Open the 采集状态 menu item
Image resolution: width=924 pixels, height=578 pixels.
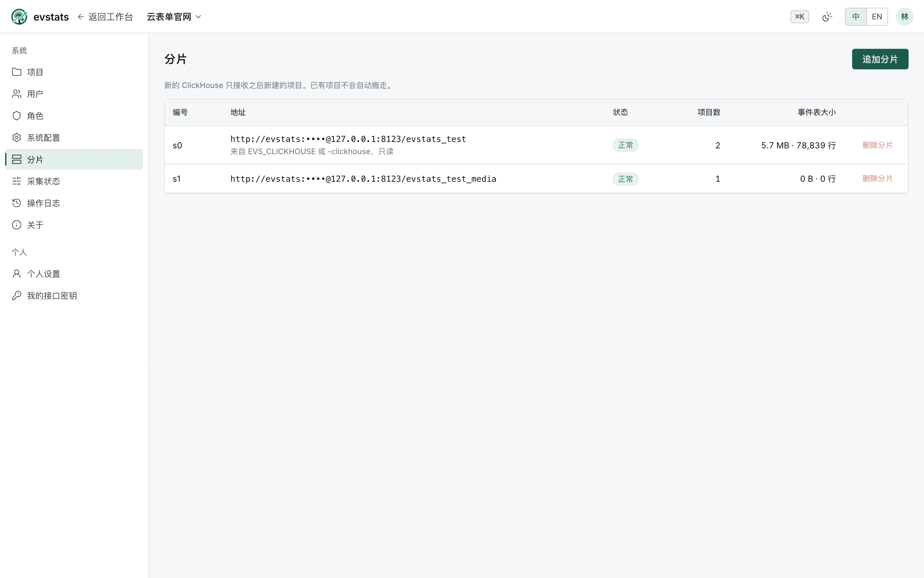point(74,181)
